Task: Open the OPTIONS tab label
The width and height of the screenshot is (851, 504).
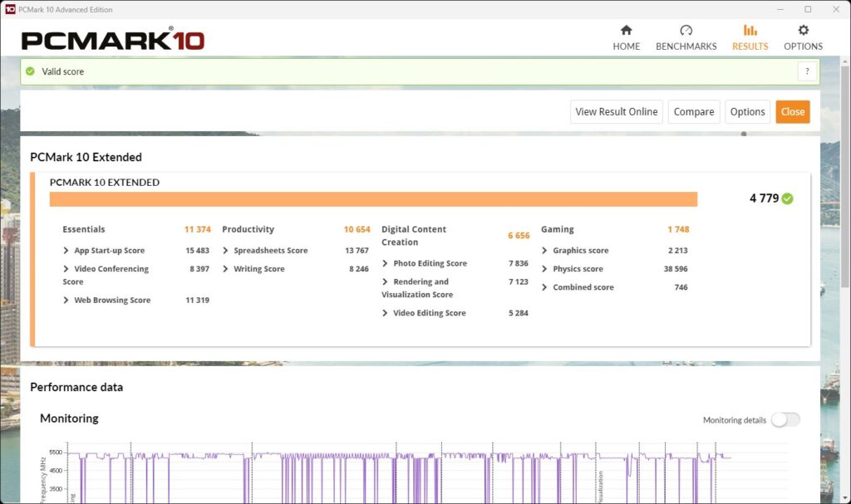Action: (x=804, y=46)
